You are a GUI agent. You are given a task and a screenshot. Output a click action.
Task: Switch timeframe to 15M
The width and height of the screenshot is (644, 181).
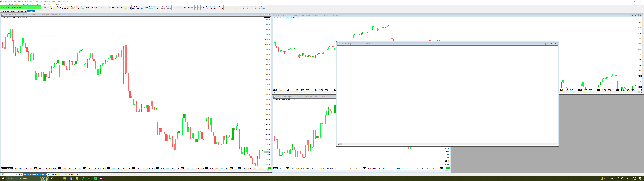188,8
